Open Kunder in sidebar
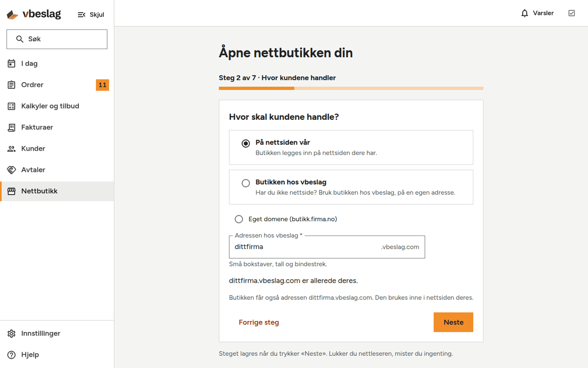The height and width of the screenshot is (368, 588). pos(57,149)
